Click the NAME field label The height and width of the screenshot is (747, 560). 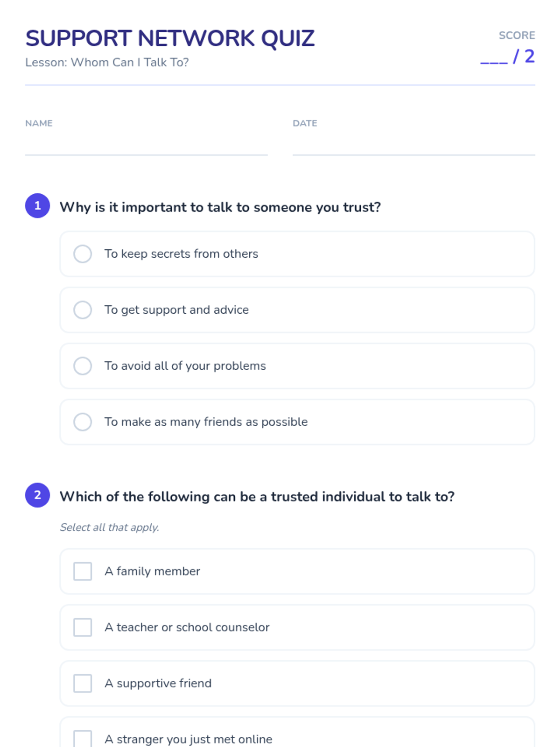[x=39, y=123]
